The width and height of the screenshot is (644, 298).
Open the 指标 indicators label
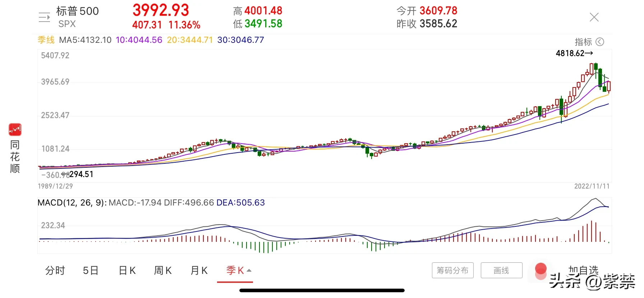pos(583,42)
